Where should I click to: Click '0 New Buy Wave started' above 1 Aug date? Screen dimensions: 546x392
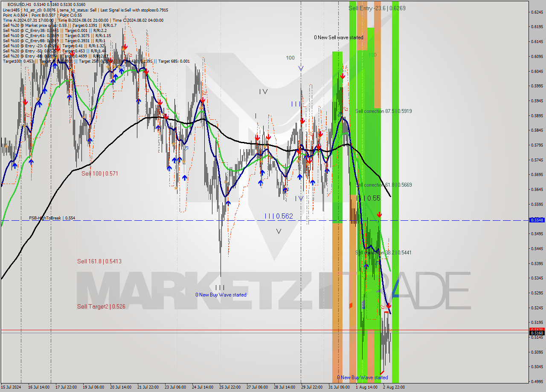pos(363,378)
